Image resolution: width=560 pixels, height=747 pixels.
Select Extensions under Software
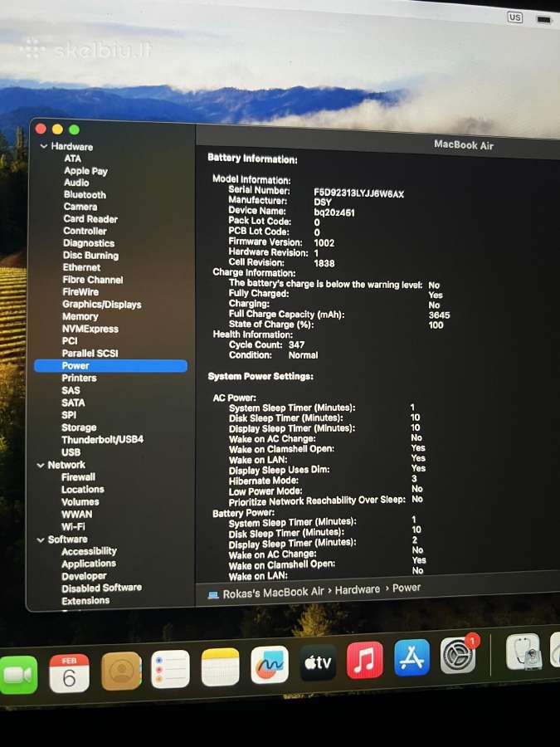[x=85, y=601]
